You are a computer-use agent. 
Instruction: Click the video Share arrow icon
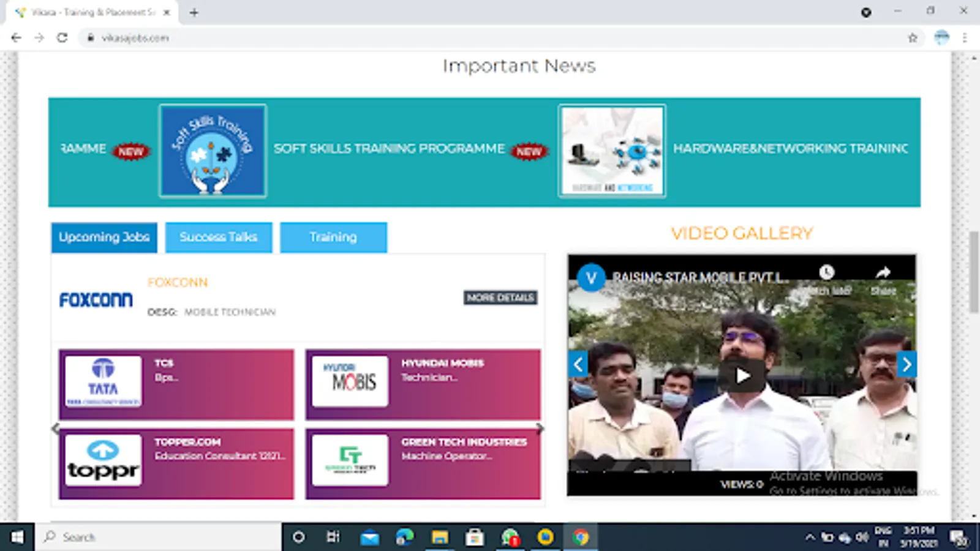(x=883, y=272)
